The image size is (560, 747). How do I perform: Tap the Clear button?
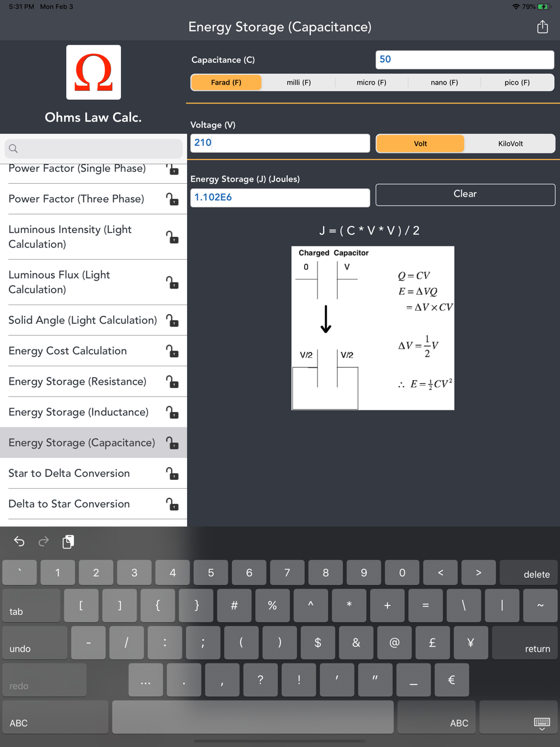coord(465,194)
